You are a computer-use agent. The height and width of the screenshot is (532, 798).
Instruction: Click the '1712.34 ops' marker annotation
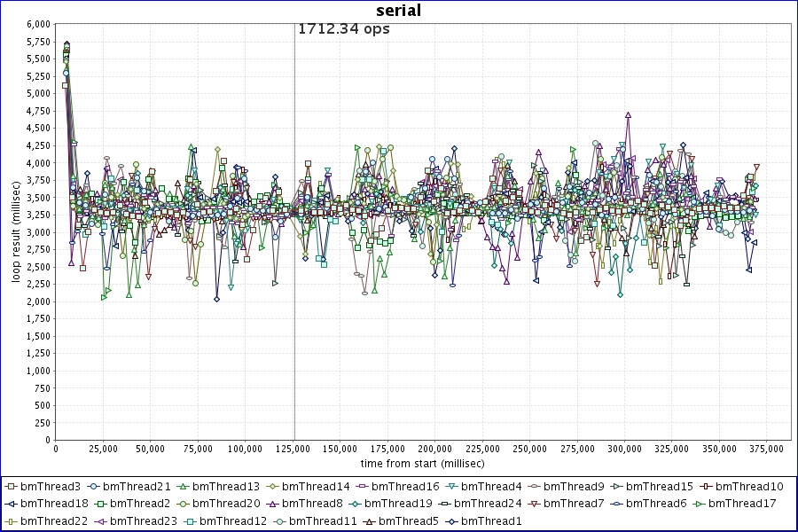pos(343,28)
